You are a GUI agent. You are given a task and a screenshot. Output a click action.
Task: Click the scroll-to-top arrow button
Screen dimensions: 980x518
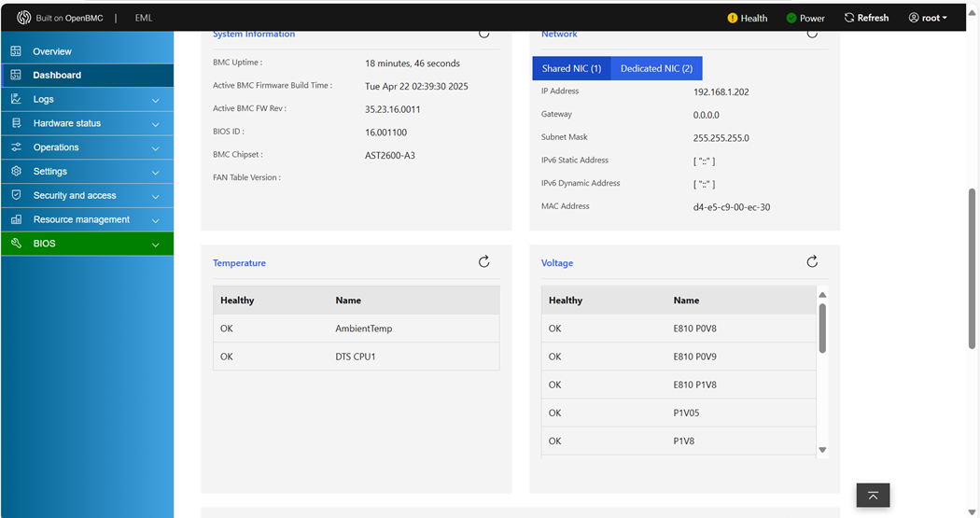tap(873, 496)
